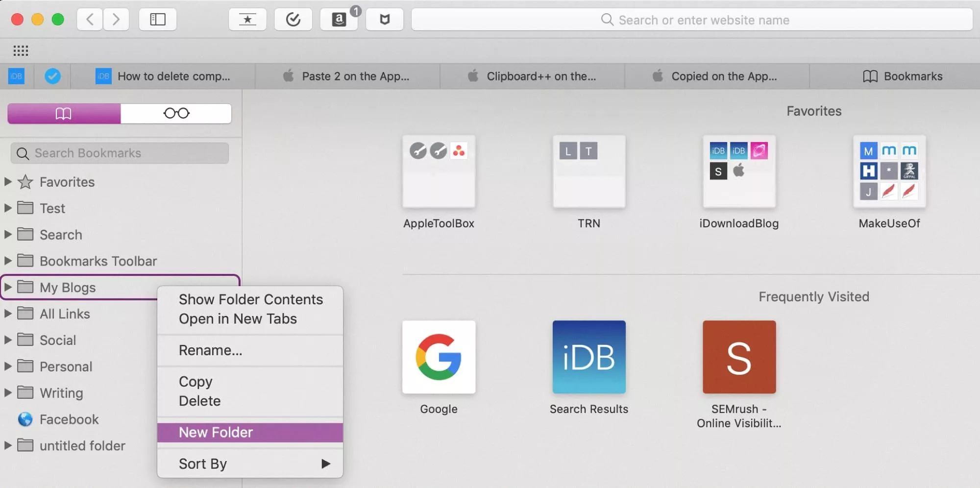This screenshot has height=488, width=980.
Task: Switch to the Bookmarks book view
Action: (63, 113)
